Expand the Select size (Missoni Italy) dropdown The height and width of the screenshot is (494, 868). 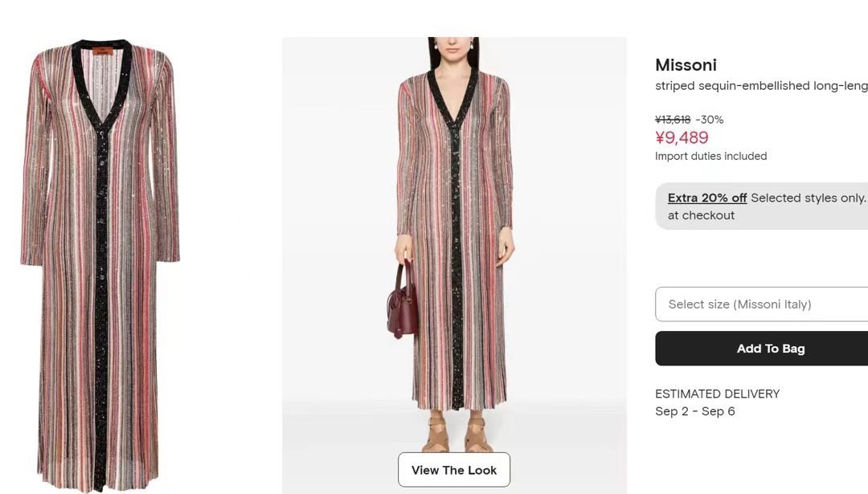coord(761,304)
